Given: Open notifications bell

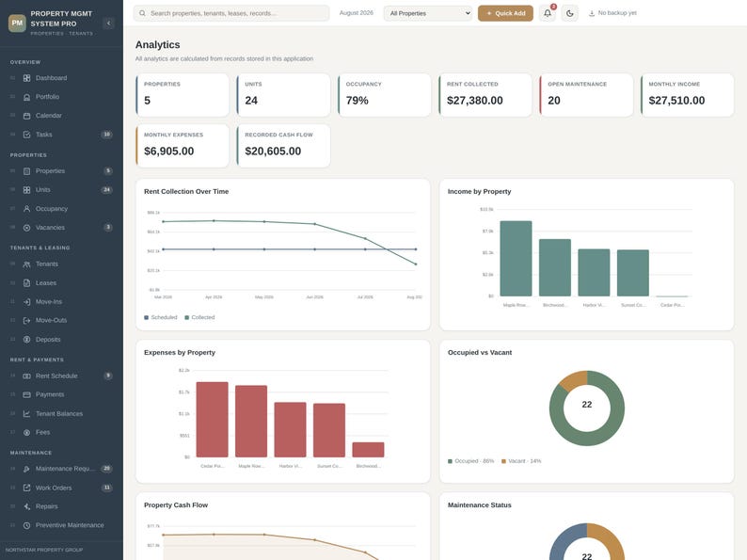Looking at the screenshot, I should (548, 13).
